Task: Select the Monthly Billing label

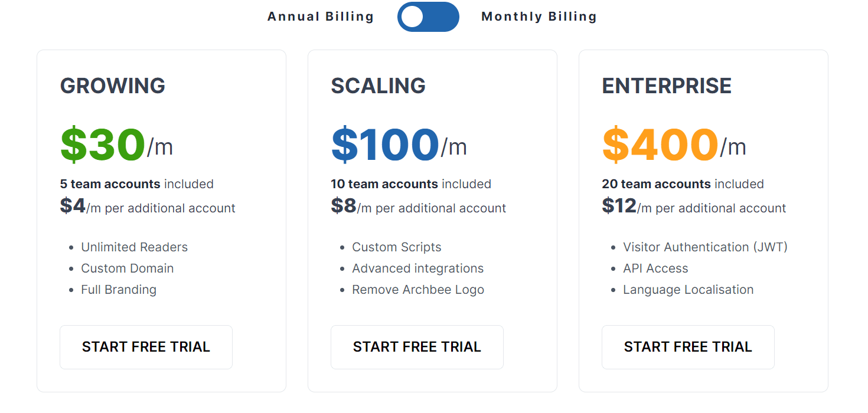Action: pos(539,17)
